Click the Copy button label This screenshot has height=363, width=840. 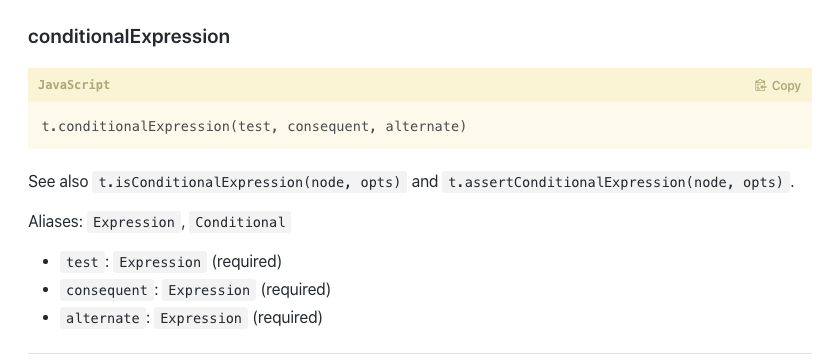[x=786, y=86]
